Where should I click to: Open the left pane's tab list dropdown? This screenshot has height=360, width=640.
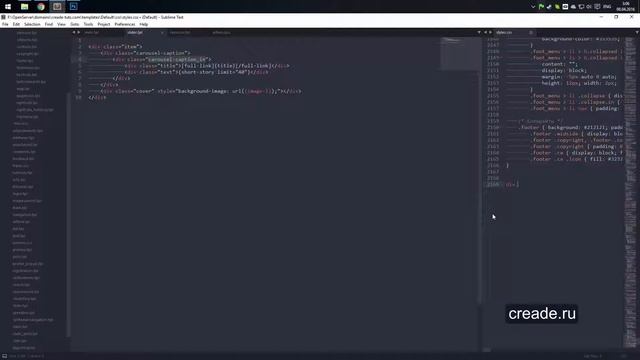pyautogui.click(x=479, y=32)
